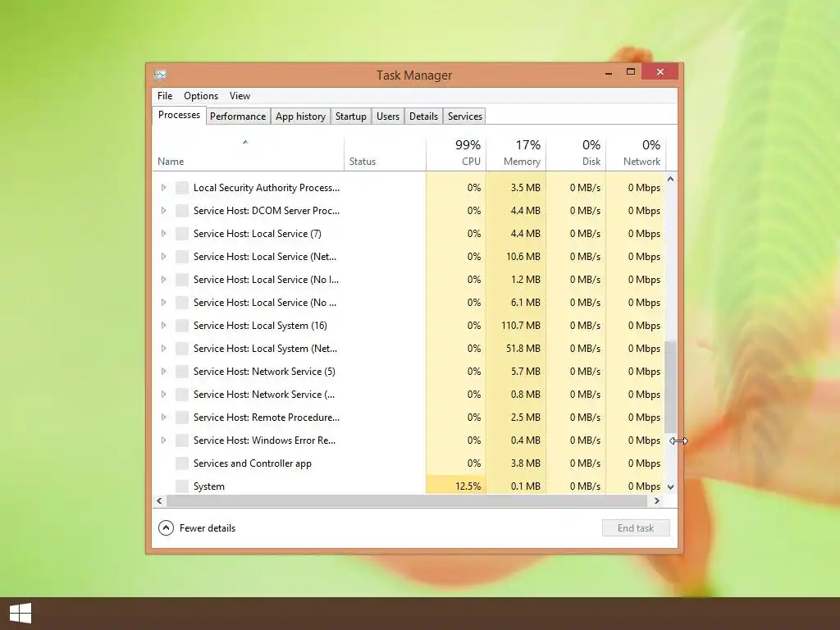Image resolution: width=840 pixels, height=630 pixels.
Task: Sort processes by Network column header
Action: click(636, 153)
